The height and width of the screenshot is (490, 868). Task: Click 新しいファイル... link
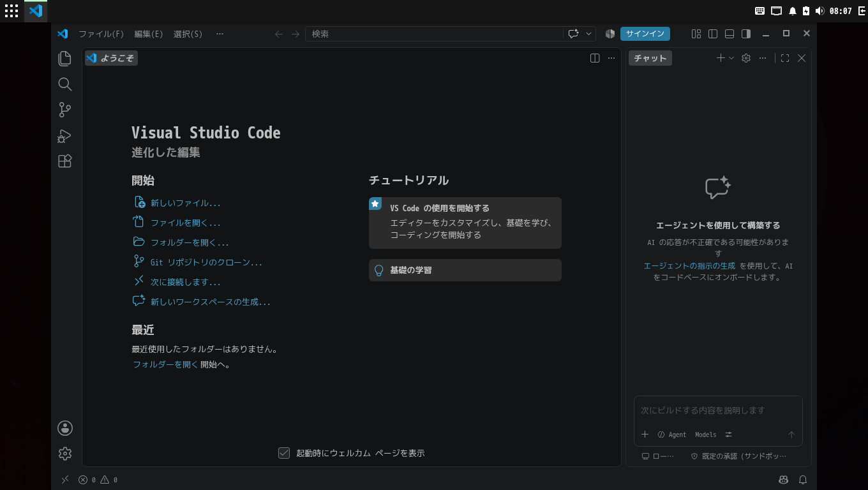point(185,203)
